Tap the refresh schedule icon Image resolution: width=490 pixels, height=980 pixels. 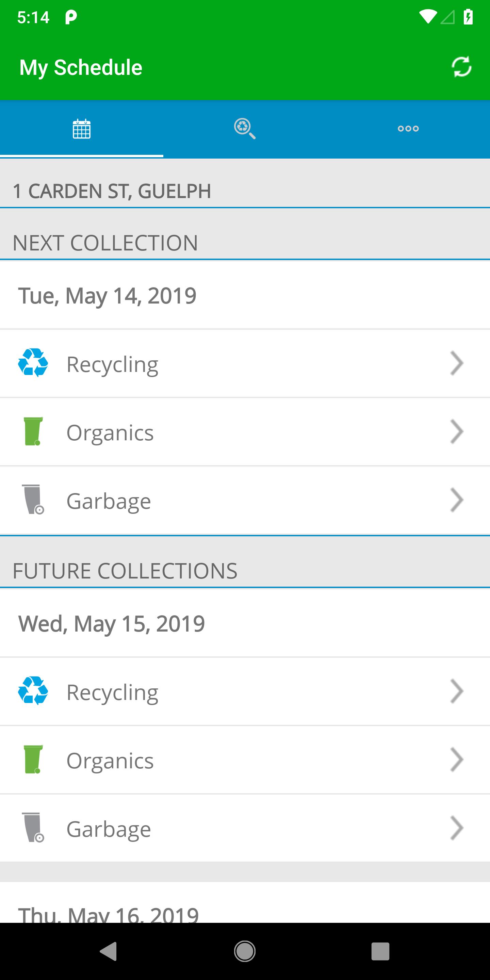click(x=461, y=67)
